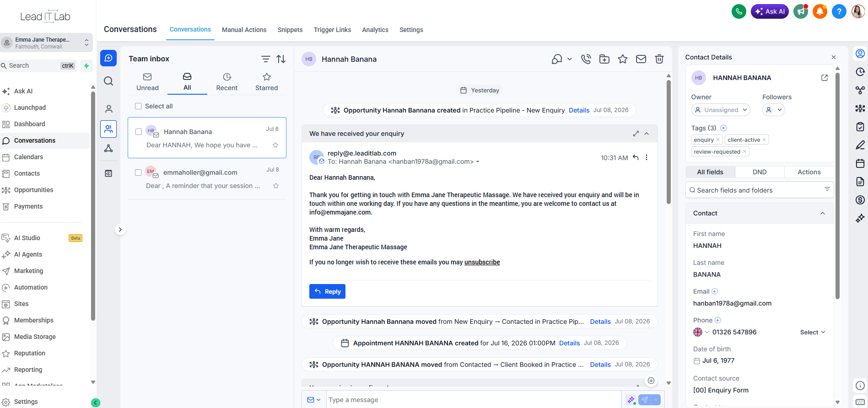
Task: Open the Followers dropdown
Action: point(774,110)
